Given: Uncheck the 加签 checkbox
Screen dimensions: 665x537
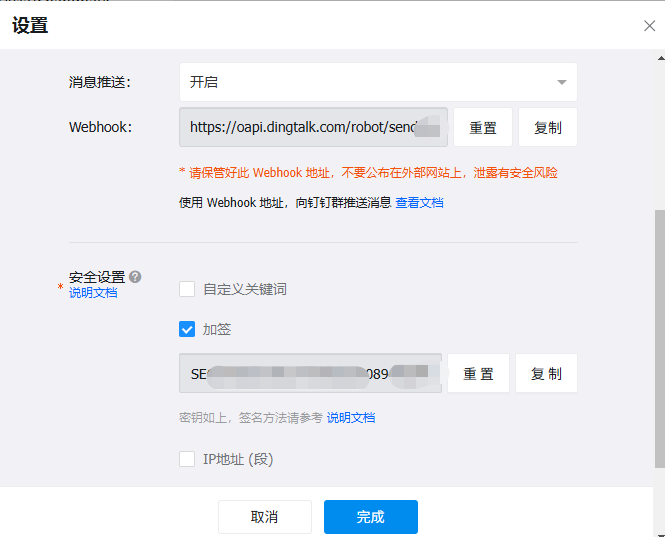Looking at the screenshot, I should (x=187, y=329).
